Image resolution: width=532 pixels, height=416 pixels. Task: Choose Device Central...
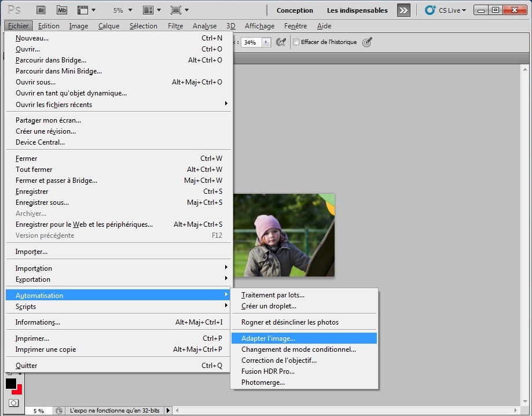(x=119, y=142)
